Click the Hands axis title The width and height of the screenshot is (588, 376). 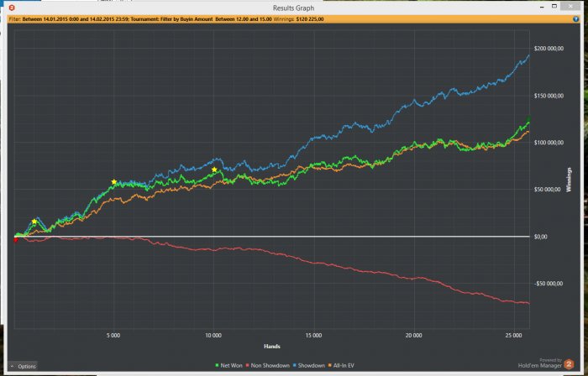272,347
